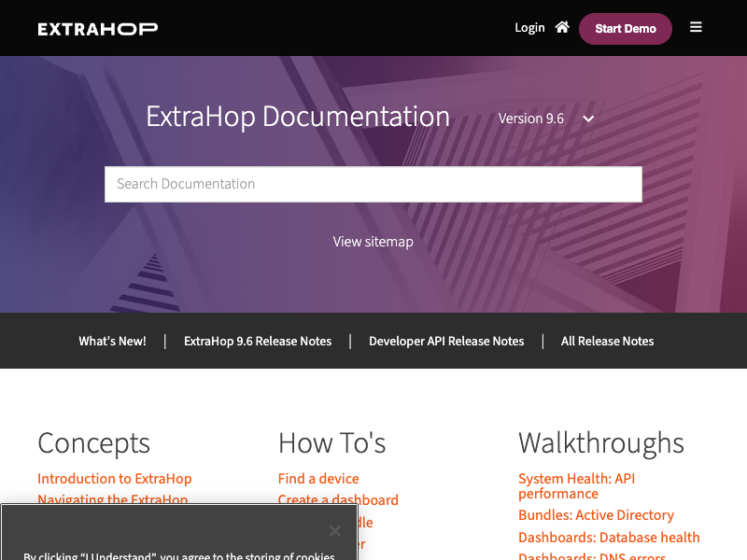Click the Concepts heading
Image resolution: width=747 pixels, height=560 pixels.
tap(94, 442)
